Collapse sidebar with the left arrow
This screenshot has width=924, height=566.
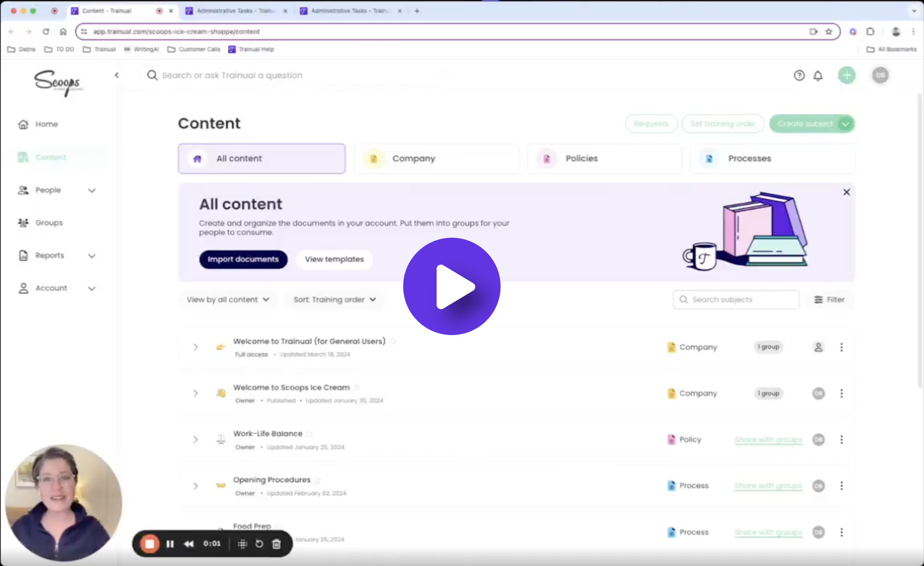pyautogui.click(x=116, y=75)
